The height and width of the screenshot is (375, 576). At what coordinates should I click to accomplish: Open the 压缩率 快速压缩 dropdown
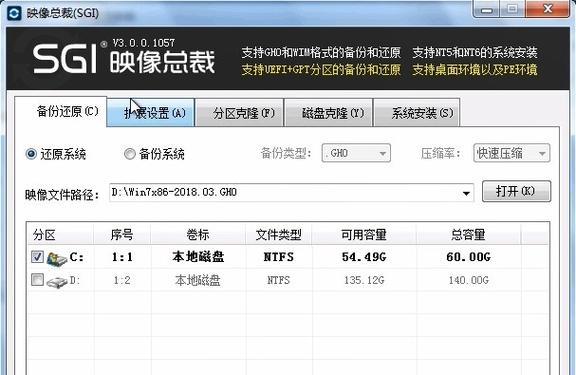tap(511, 153)
